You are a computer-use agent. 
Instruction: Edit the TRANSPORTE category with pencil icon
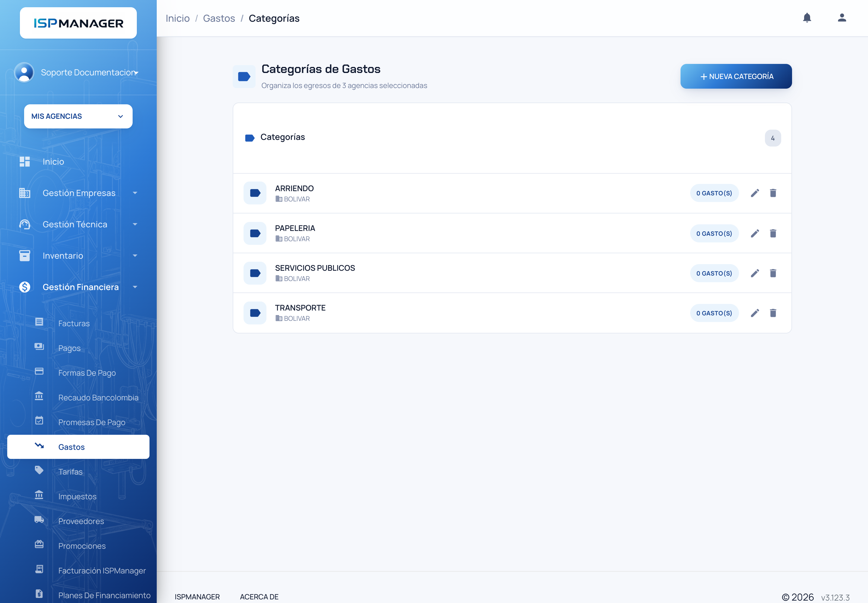[x=755, y=313]
